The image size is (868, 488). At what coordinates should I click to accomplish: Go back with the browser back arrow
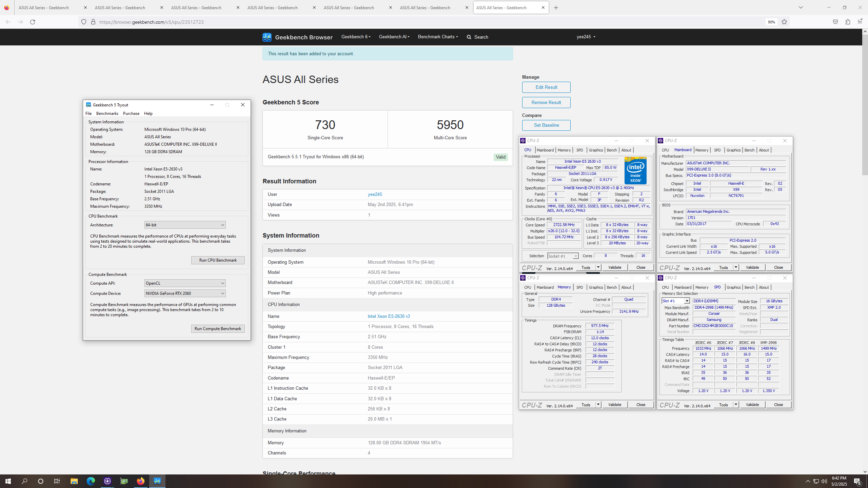tap(8, 22)
